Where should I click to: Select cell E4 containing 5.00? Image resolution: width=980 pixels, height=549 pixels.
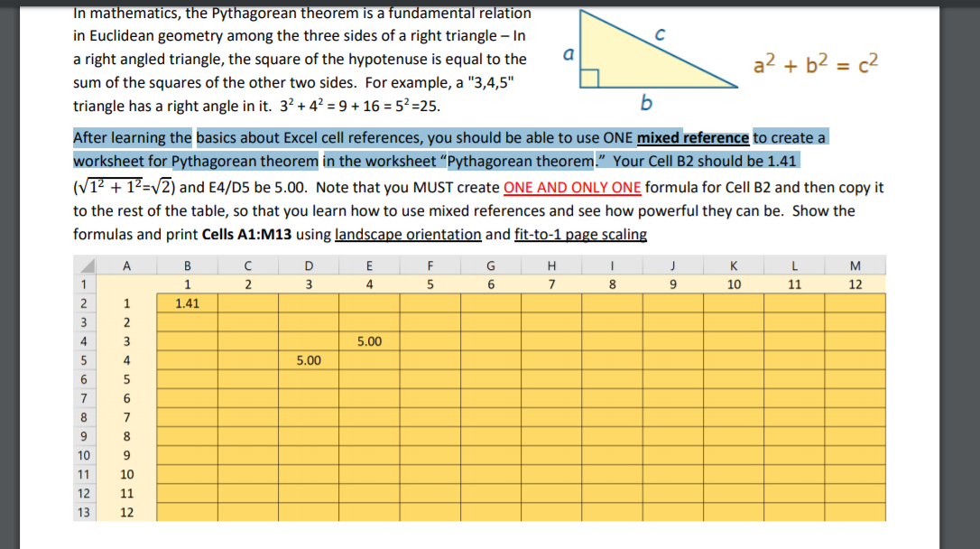tap(369, 341)
